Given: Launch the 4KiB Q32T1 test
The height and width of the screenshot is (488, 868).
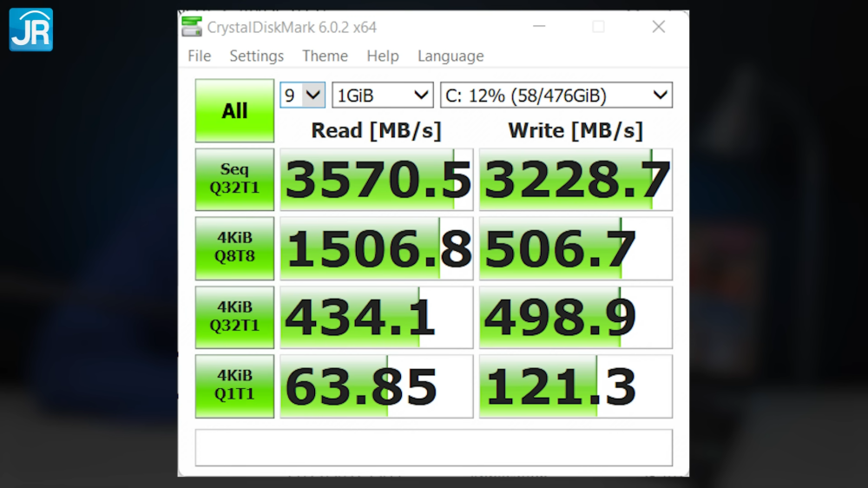Looking at the screenshot, I should coord(234,317).
